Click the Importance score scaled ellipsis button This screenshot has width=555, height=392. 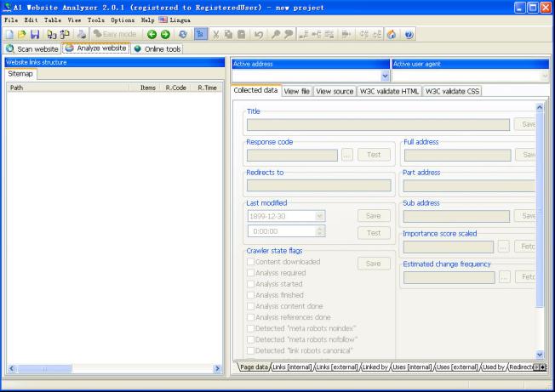(x=504, y=247)
